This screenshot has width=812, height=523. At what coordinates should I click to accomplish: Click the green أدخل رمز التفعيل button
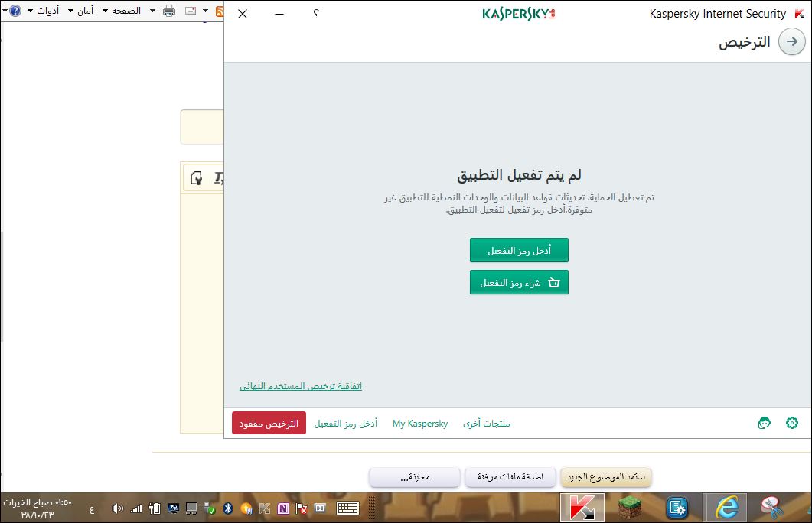click(519, 250)
